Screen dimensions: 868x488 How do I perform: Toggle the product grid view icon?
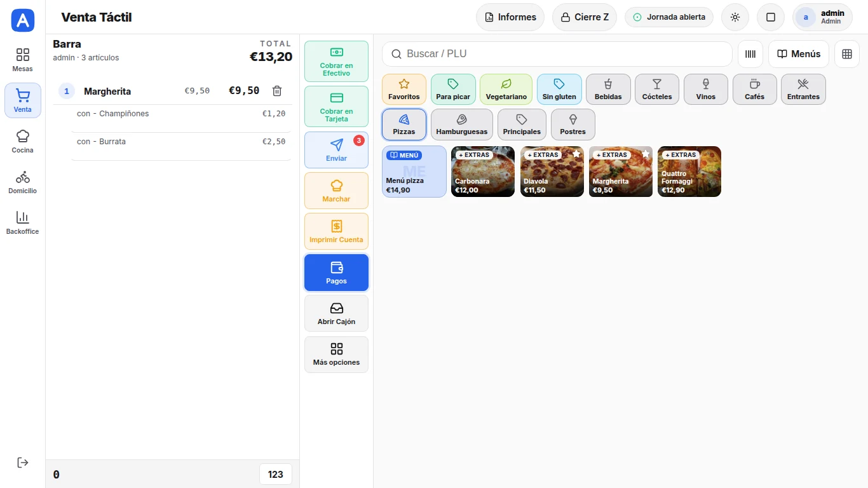tap(847, 54)
